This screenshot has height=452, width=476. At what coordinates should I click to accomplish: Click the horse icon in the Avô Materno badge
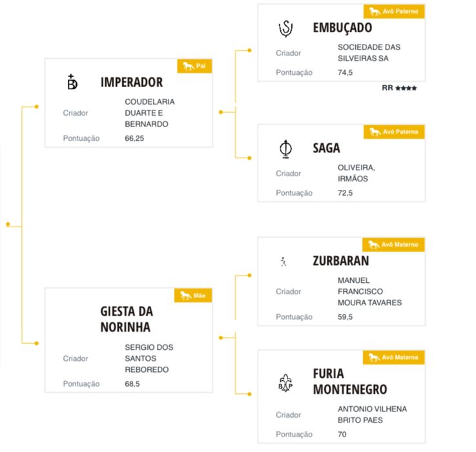(374, 244)
